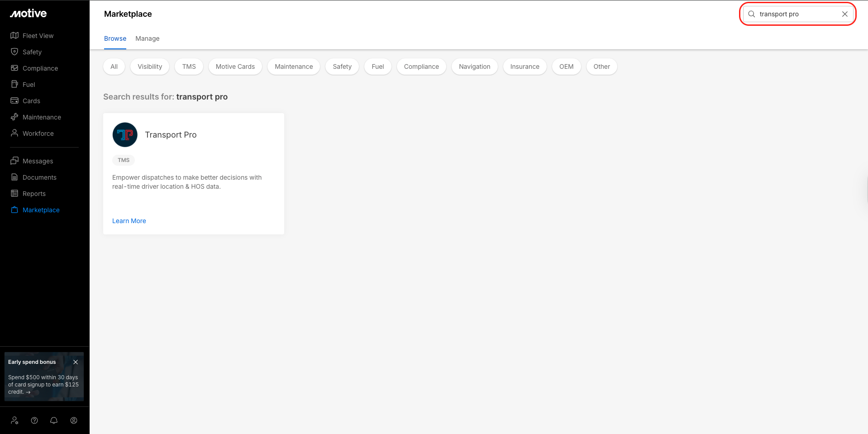Viewport: 868px width, 434px height.
Task: Filter by Fuel category chip
Action: tap(378, 67)
